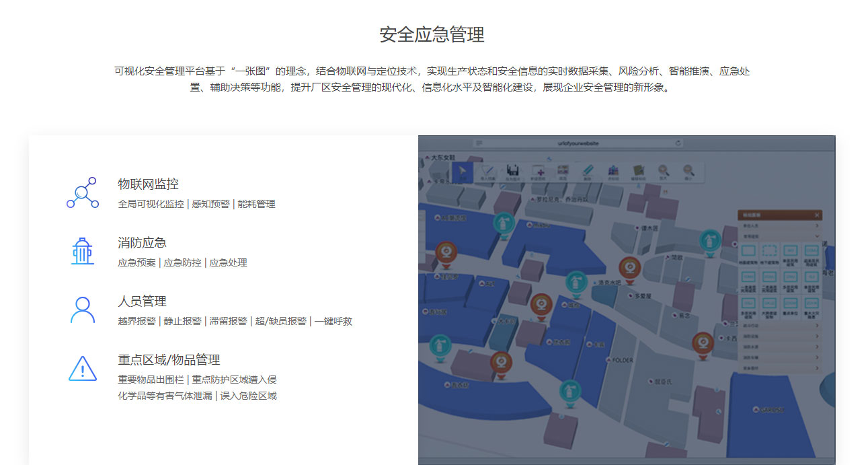Click the warning triangle icon beside 重点区域/物品管理
This screenshot has width=868, height=465.
coord(82,368)
